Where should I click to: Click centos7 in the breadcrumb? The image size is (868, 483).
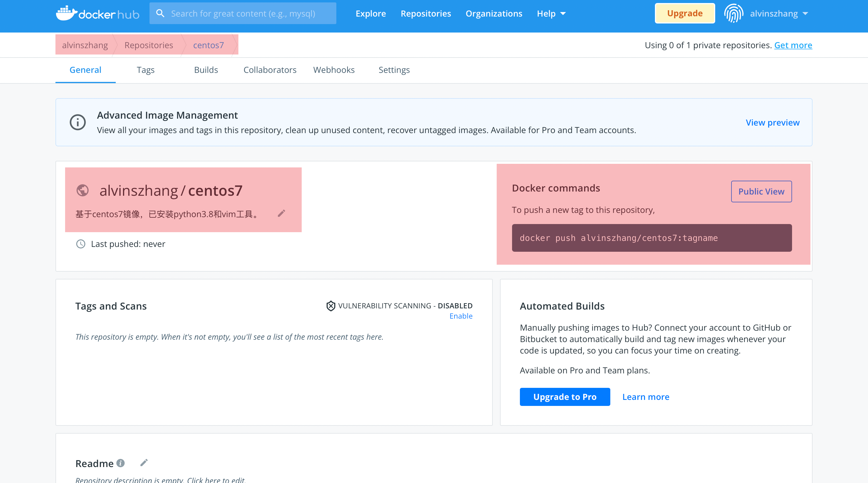208,45
